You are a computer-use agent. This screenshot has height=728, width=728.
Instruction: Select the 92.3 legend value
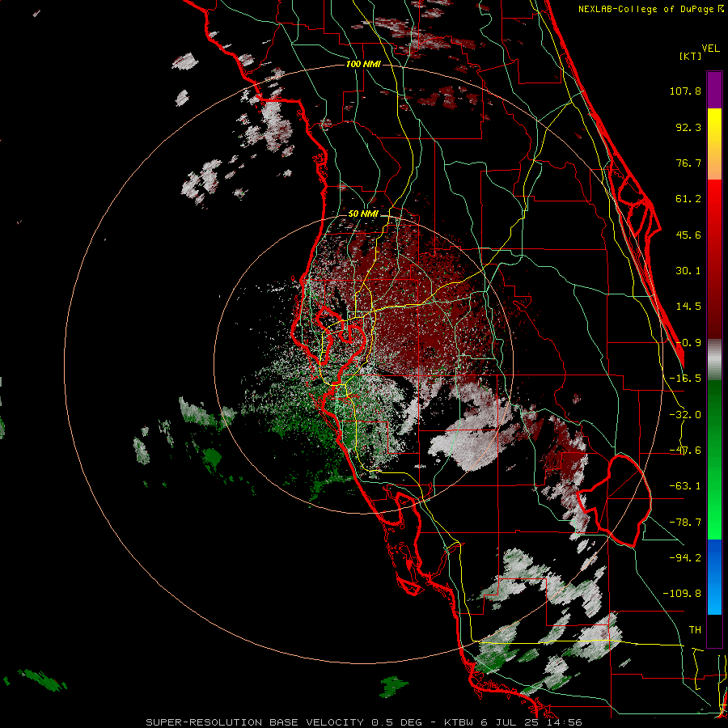tap(688, 127)
